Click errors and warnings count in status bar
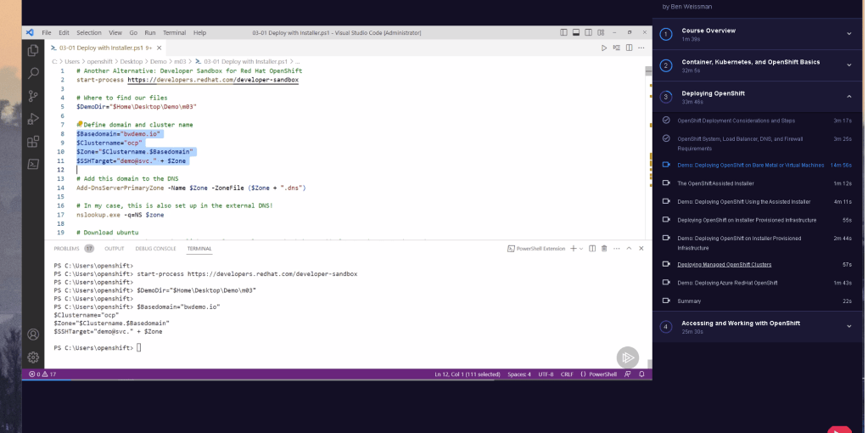The height and width of the screenshot is (433, 868). (x=42, y=374)
